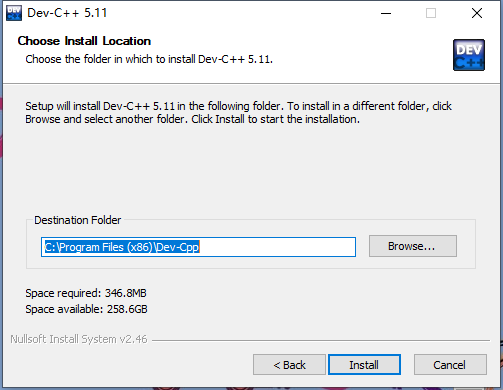
Task: Click the greyed-out maximize window button
Action: click(x=431, y=13)
